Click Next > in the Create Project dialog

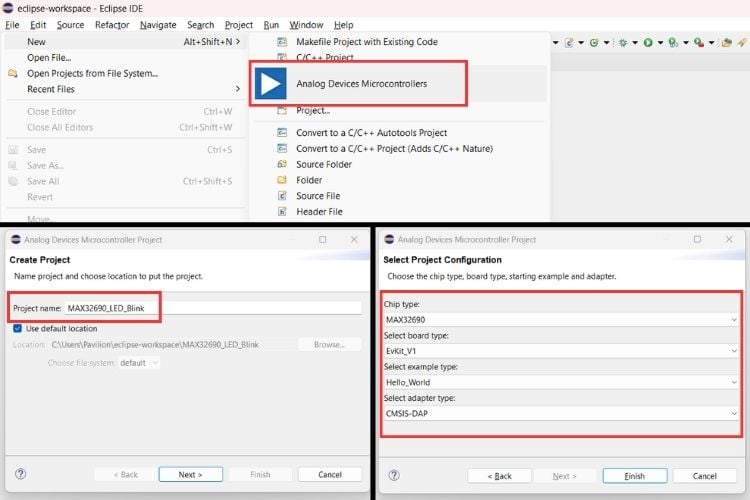pos(190,474)
